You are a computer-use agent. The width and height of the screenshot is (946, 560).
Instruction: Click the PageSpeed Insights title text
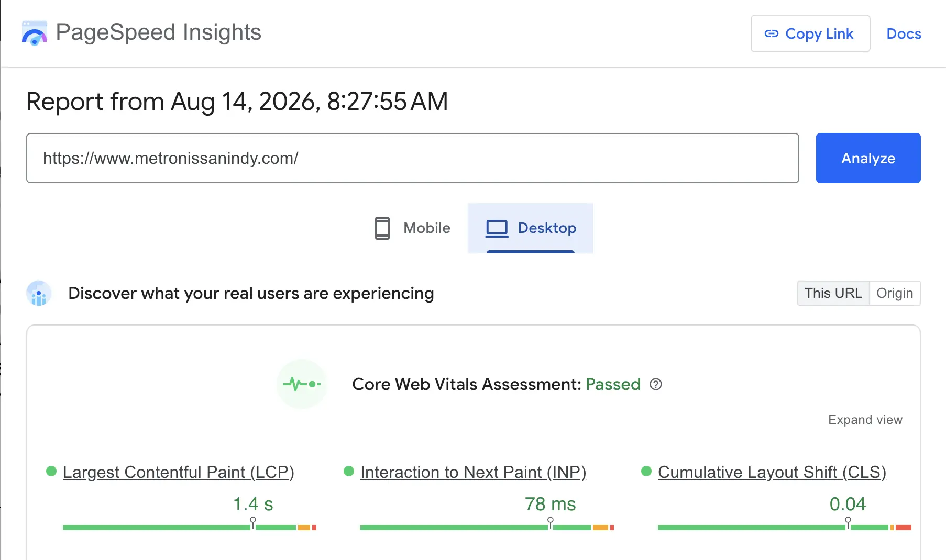coord(158,32)
